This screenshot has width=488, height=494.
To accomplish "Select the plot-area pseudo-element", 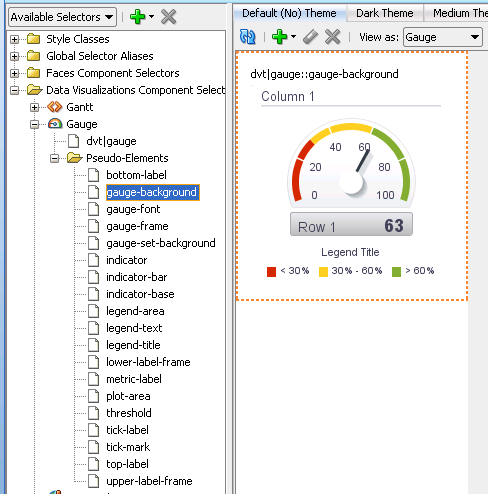I will click(x=128, y=396).
